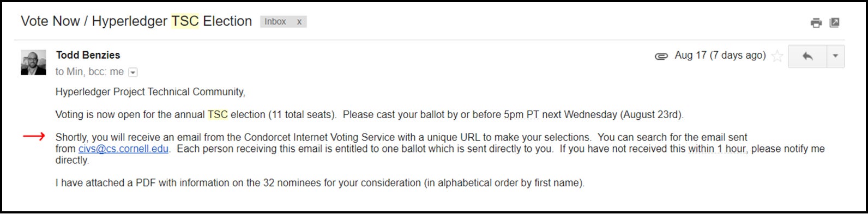Click the subject line Vote Now / Hyperledger
Screen dimensions: 868x214
tap(94, 21)
